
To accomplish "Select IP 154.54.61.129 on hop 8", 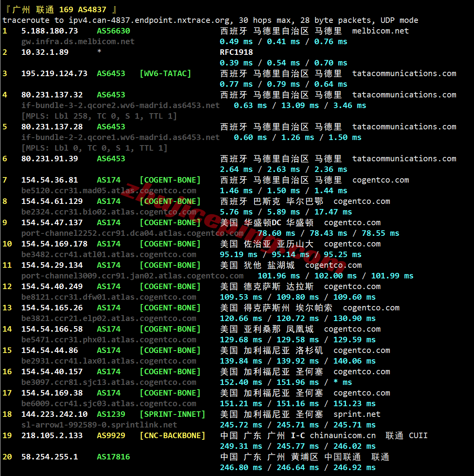I will (52, 201).
